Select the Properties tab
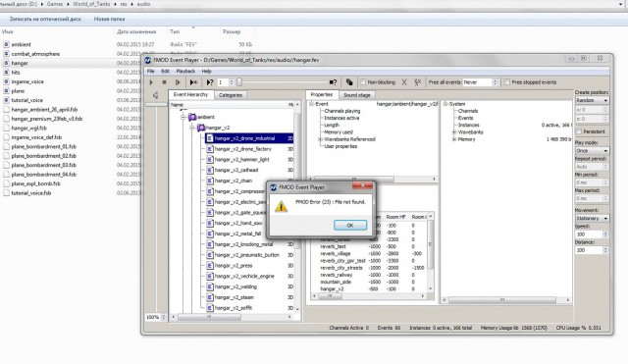This screenshot has height=364, width=628. click(322, 94)
